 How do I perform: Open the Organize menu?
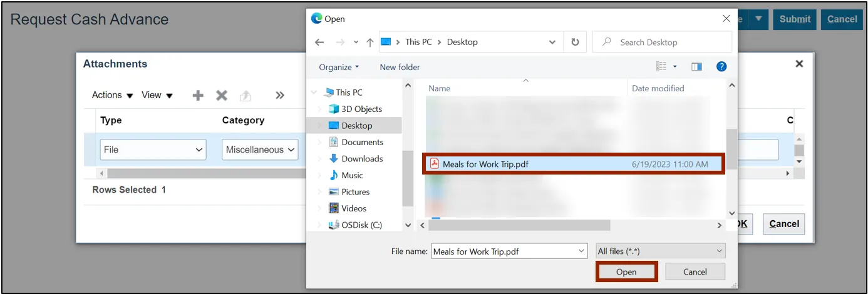tap(339, 67)
